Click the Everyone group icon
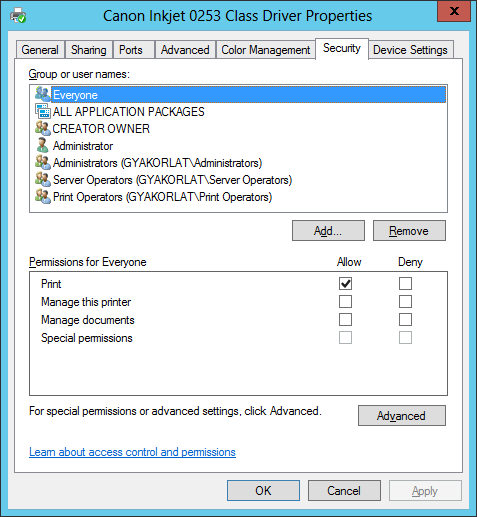Viewport: 477px width, 517px height. 43,94
